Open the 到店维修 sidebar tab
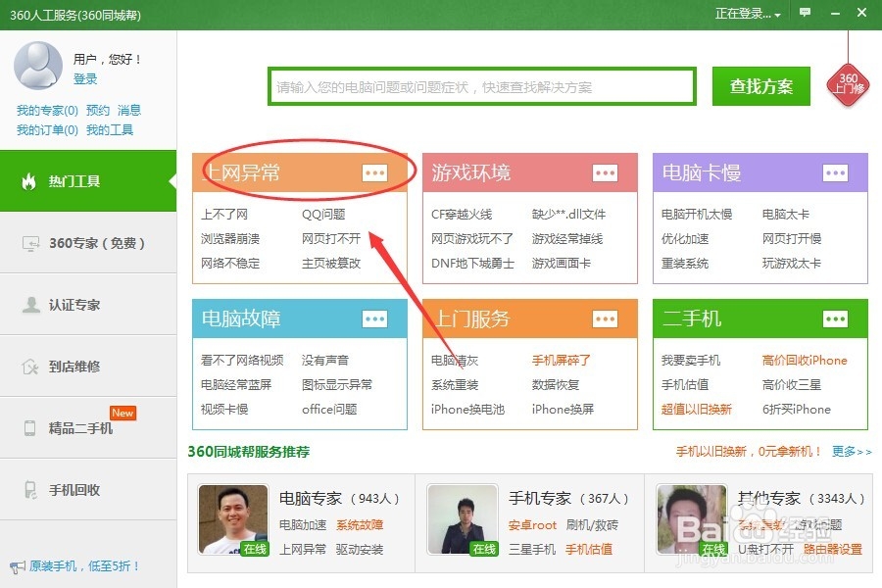This screenshot has width=882, height=588. coord(88,367)
